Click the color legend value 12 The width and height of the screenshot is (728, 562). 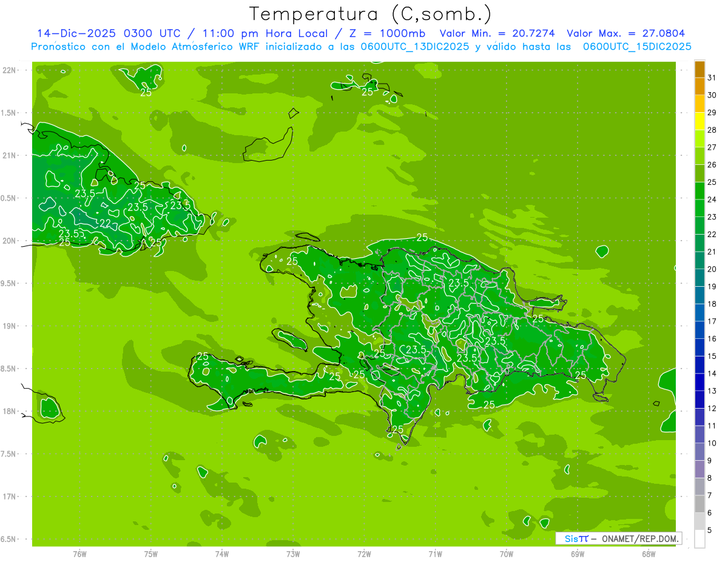[712, 408]
